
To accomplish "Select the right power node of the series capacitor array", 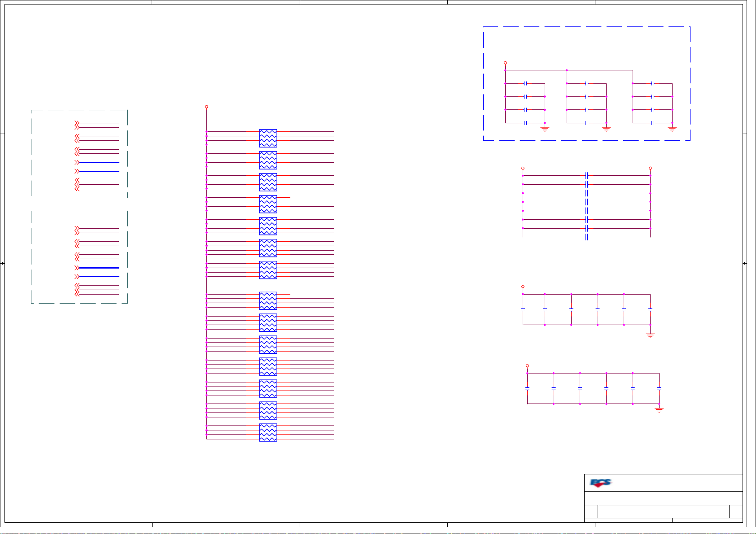I will coord(650,168).
